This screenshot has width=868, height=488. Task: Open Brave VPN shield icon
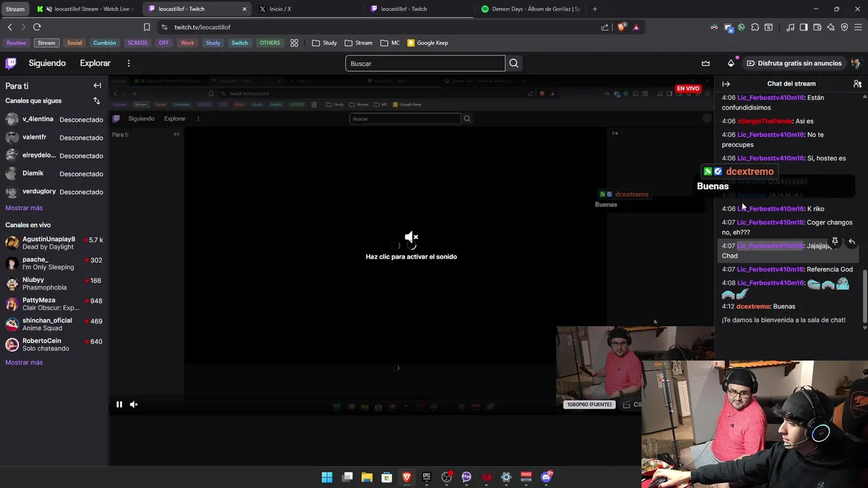[844, 27]
